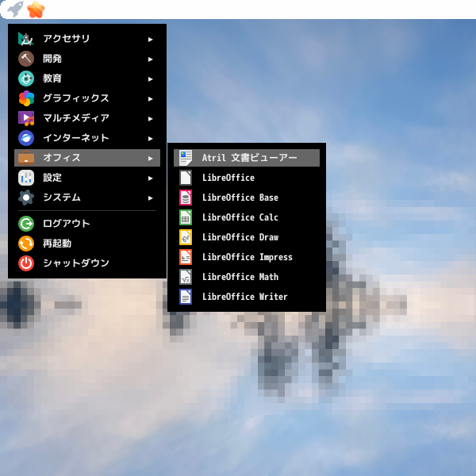
Task: Click the rocket launcher icon in top panel
Action: pos(15,9)
